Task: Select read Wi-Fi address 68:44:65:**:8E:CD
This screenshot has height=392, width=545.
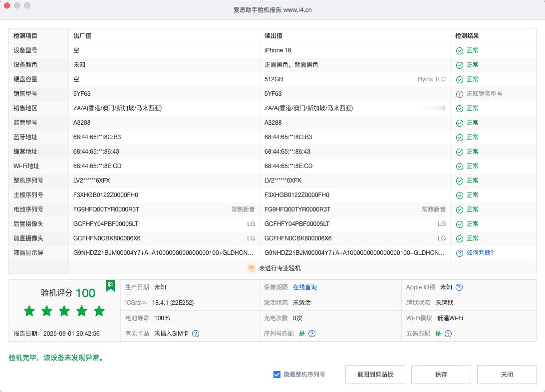Action: coord(288,166)
